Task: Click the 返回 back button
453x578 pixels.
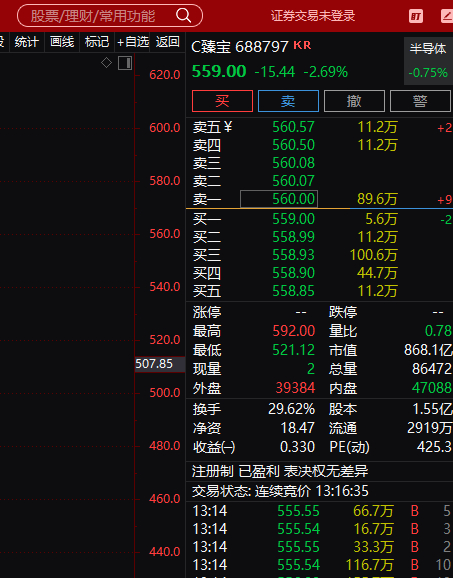Action: 167,42
